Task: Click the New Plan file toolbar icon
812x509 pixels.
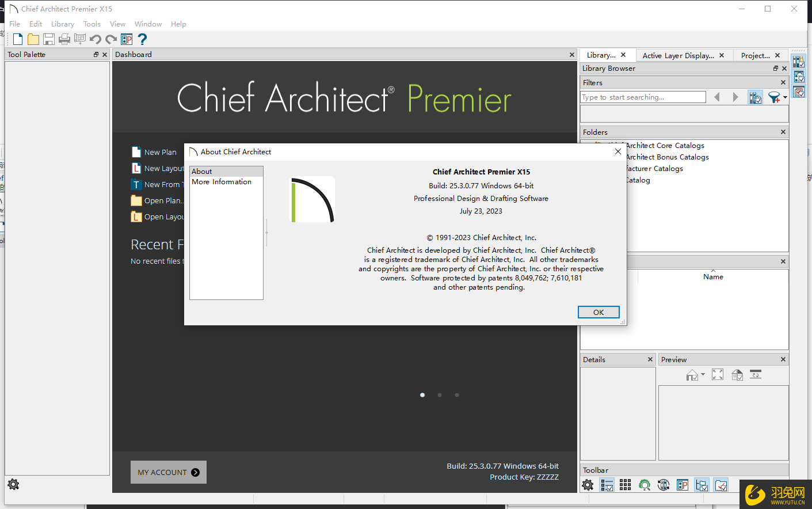Action: [18, 39]
